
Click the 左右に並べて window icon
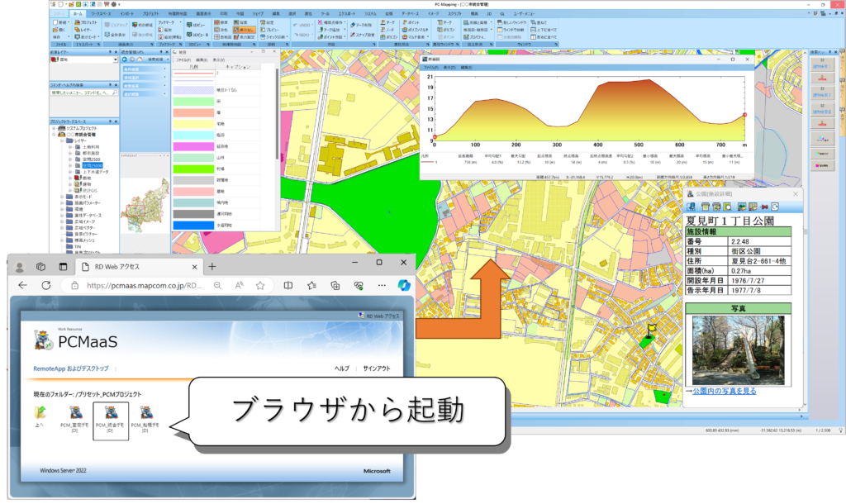[533, 37]
